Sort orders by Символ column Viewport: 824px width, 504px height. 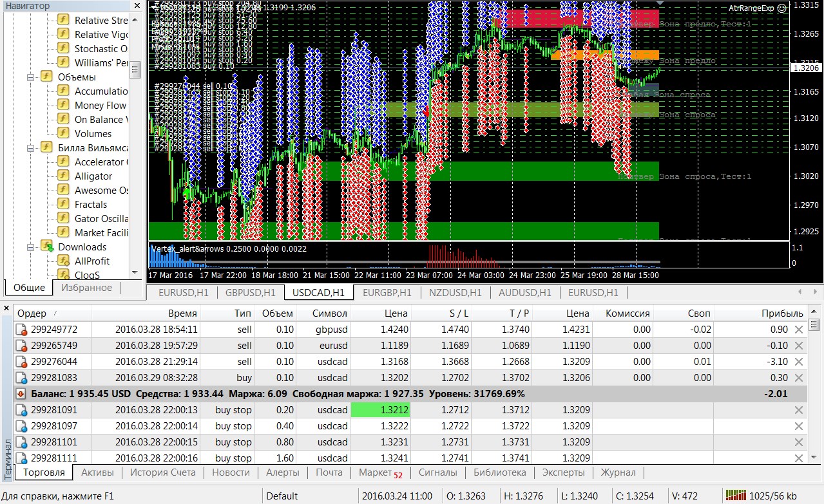(329, 313)
